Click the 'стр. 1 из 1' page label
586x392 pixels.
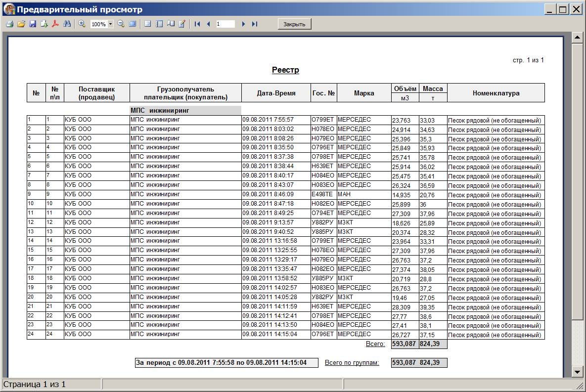(x=528, y=60)
